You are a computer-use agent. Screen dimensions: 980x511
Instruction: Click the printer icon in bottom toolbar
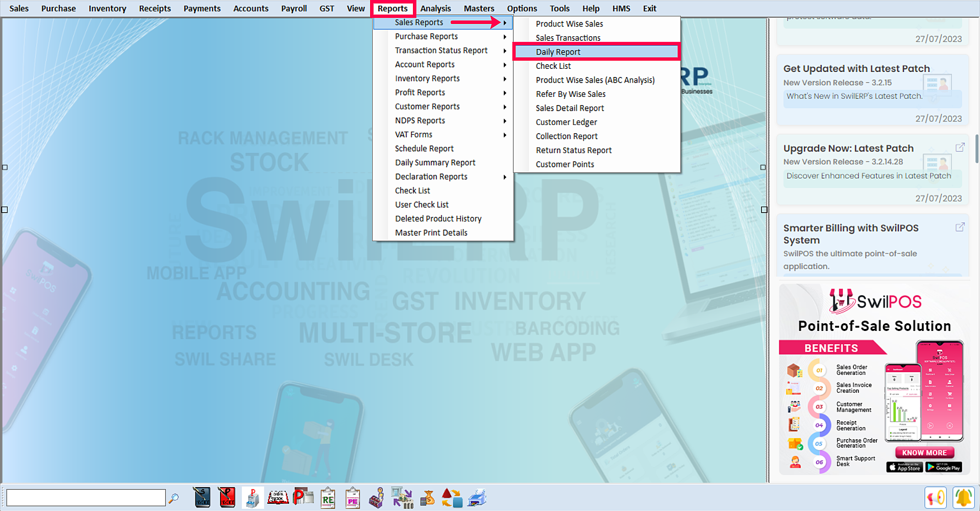[477, 498]
